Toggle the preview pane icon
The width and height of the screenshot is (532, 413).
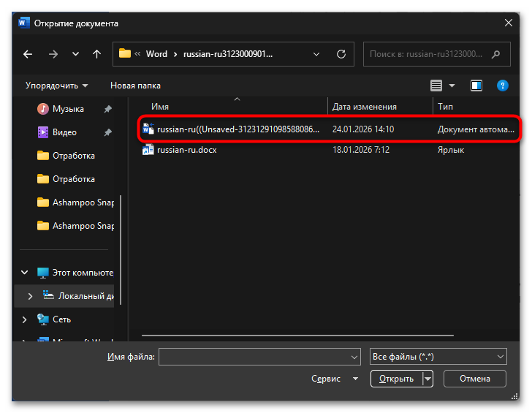click(x=476, y=86)
